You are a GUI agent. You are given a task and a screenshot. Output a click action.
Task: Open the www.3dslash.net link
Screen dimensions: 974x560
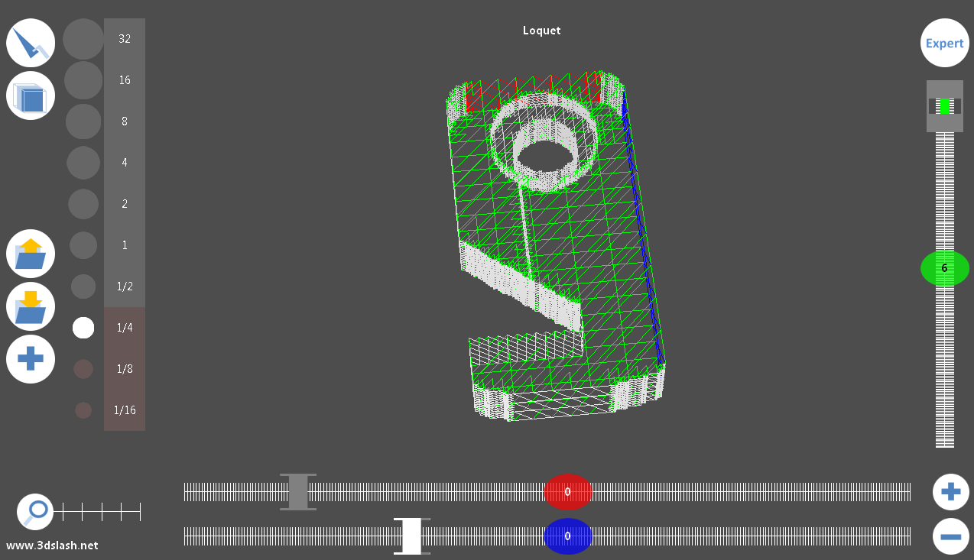[52, 545]
